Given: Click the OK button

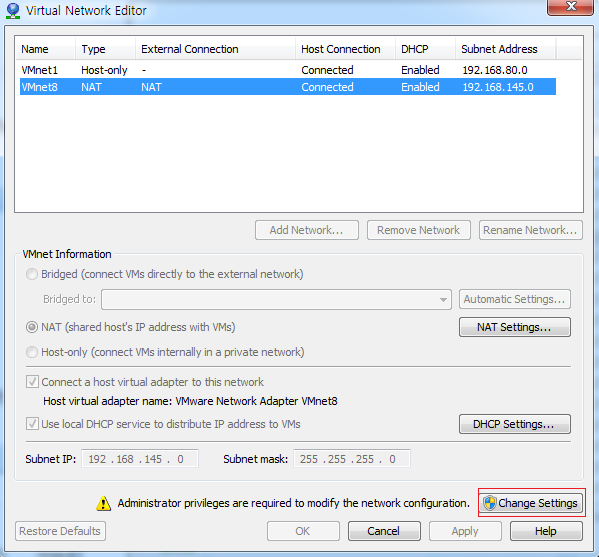Looking at the screenshot, I should point(303,531).
